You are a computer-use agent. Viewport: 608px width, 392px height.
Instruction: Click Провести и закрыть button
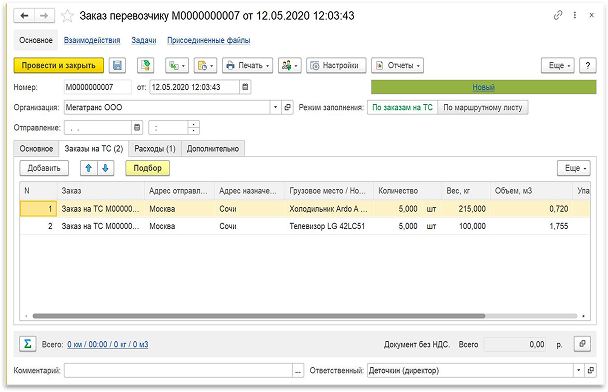pos(59,66)
